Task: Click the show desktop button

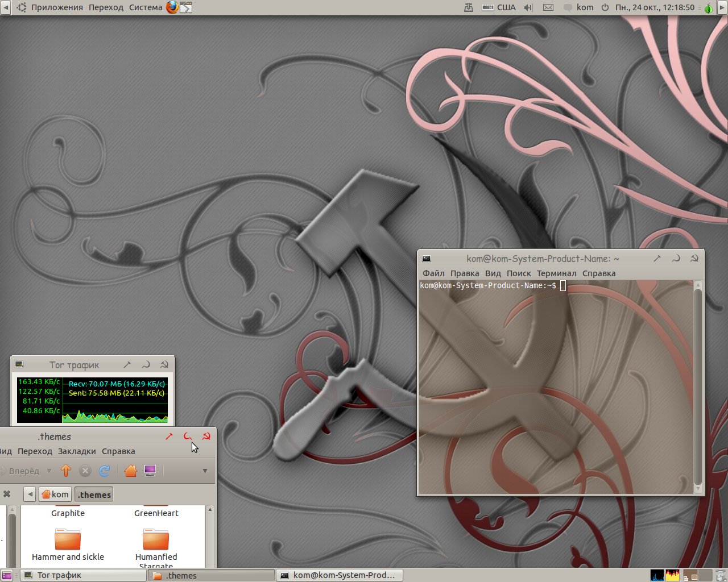Action: [x=7, y=575]
